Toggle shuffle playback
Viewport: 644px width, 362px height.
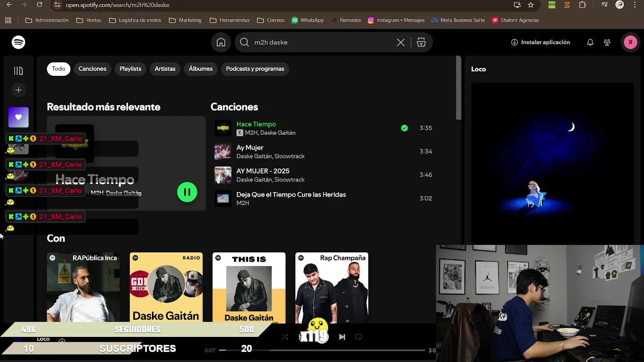coord(285,337)
